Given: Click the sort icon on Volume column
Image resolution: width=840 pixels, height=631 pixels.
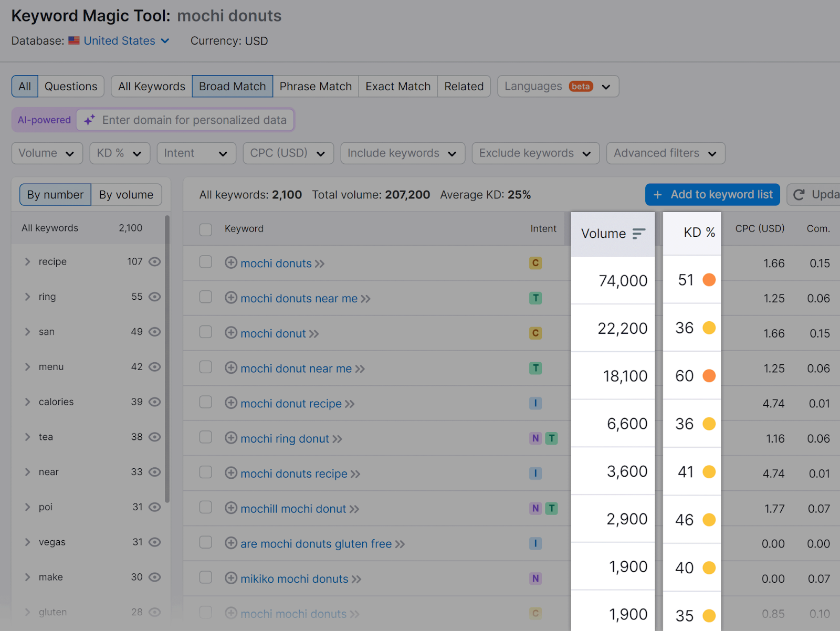Looking at the screenshot, I should point(638,234).
